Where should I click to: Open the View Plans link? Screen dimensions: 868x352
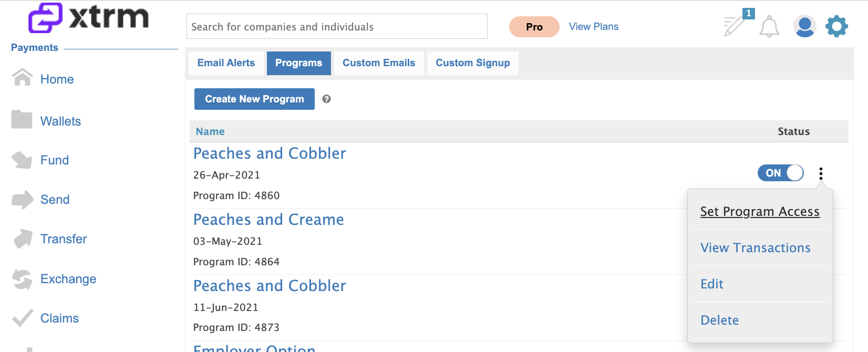click(x=594, y=27)
